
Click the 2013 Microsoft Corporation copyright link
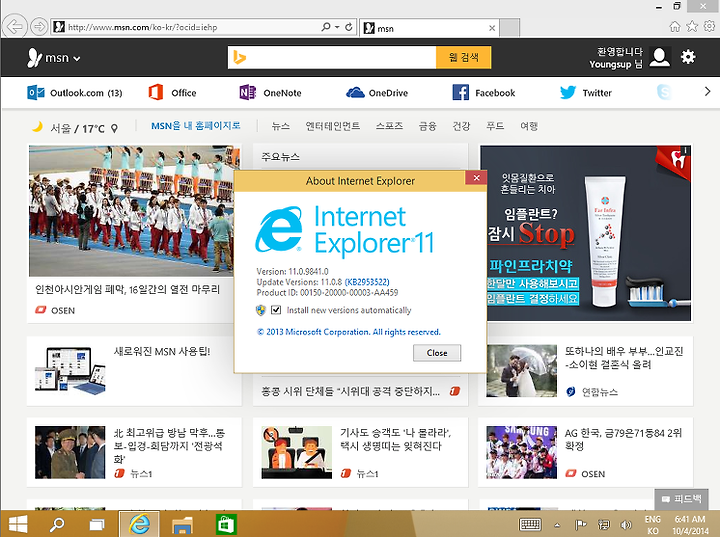(x=349, y=332)
